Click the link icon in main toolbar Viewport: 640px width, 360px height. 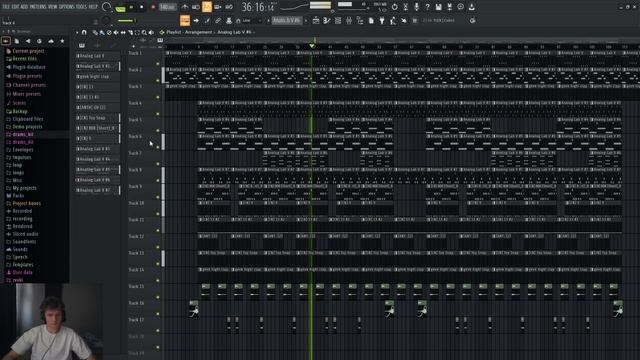point(218,20)
